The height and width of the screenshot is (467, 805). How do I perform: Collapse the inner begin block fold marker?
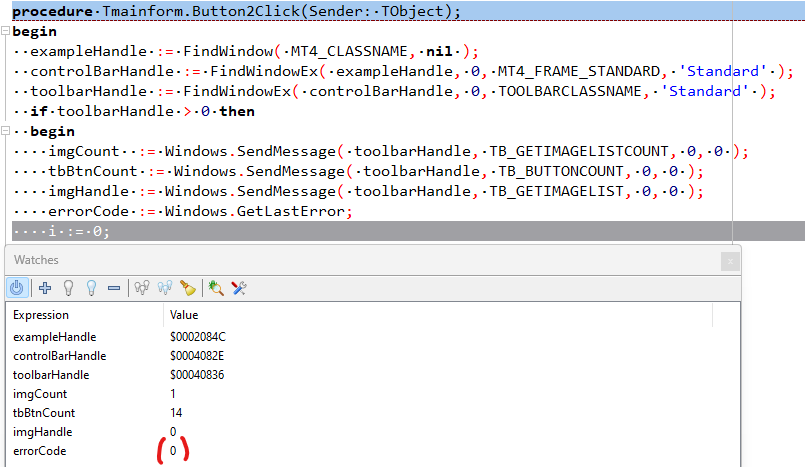[5, 132]
